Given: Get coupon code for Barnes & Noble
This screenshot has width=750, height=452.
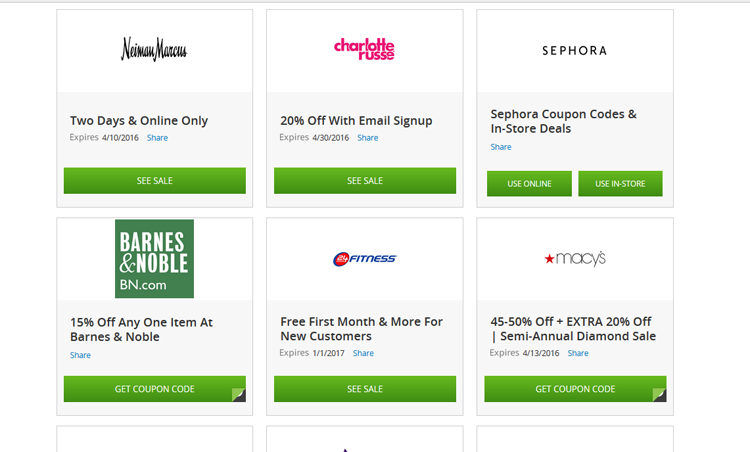Looking at the screenshot, I should coord(154,389).
